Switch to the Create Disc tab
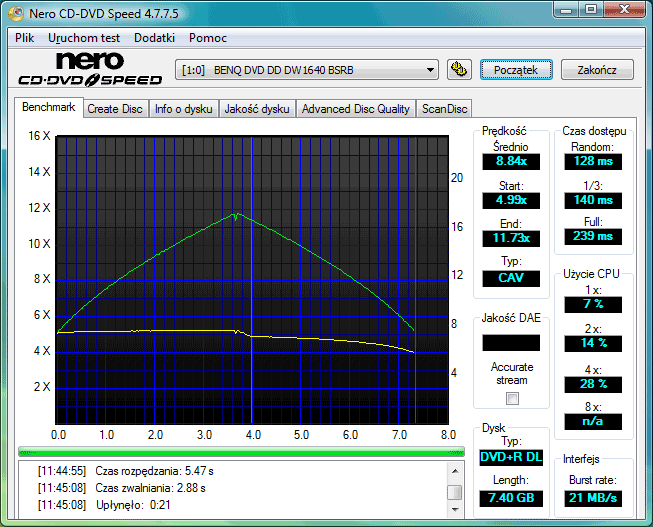 click(115, 109)
